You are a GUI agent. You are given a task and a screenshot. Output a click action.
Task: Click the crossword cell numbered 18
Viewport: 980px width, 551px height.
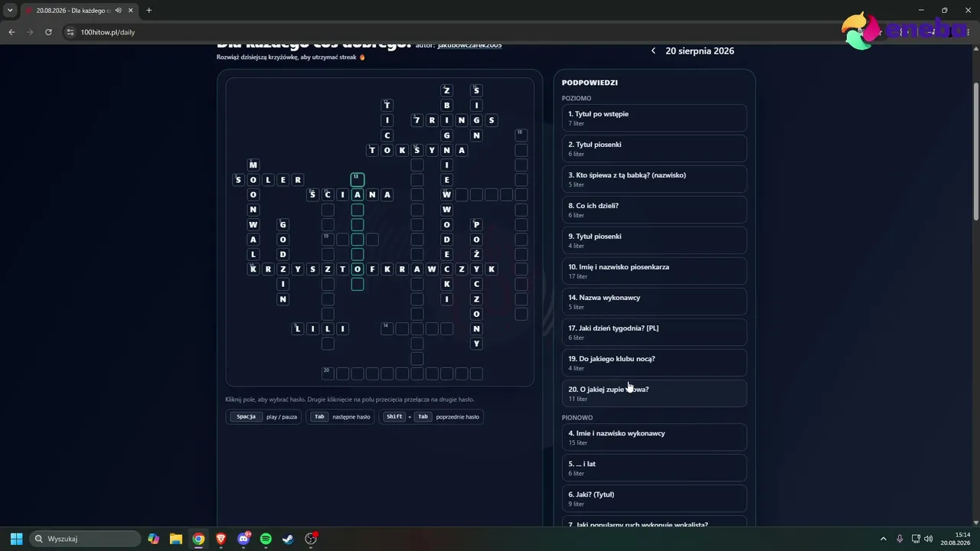pos(521,135)
